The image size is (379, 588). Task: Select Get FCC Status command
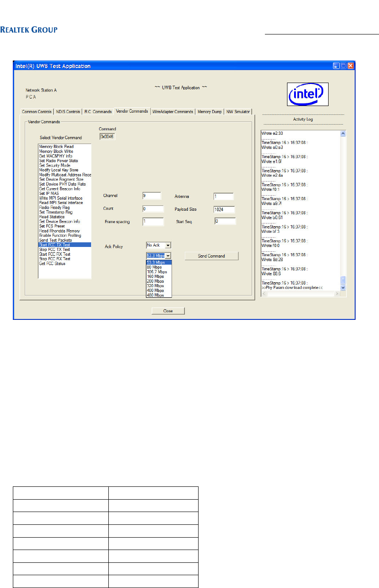(x=65, y=264)
